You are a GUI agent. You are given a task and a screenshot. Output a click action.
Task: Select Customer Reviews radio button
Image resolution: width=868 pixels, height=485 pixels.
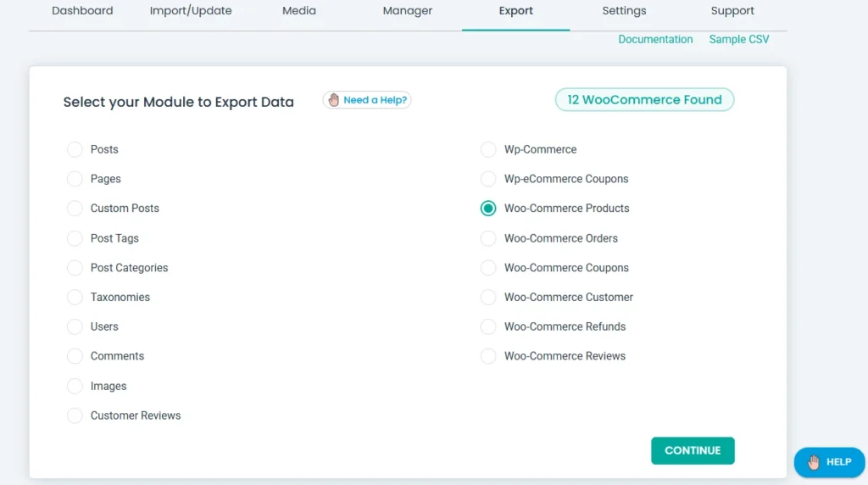click(75, 415)
